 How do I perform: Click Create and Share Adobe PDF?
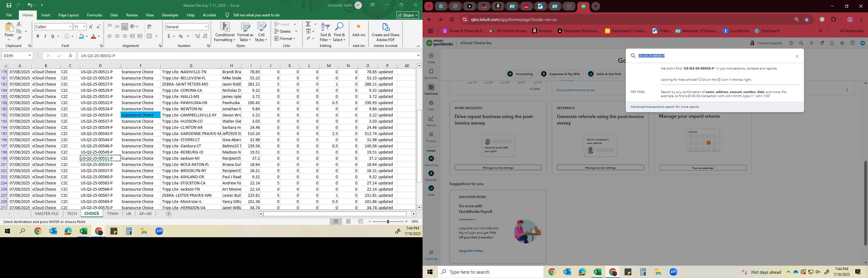pyautogui.click(x=385, y=32)
